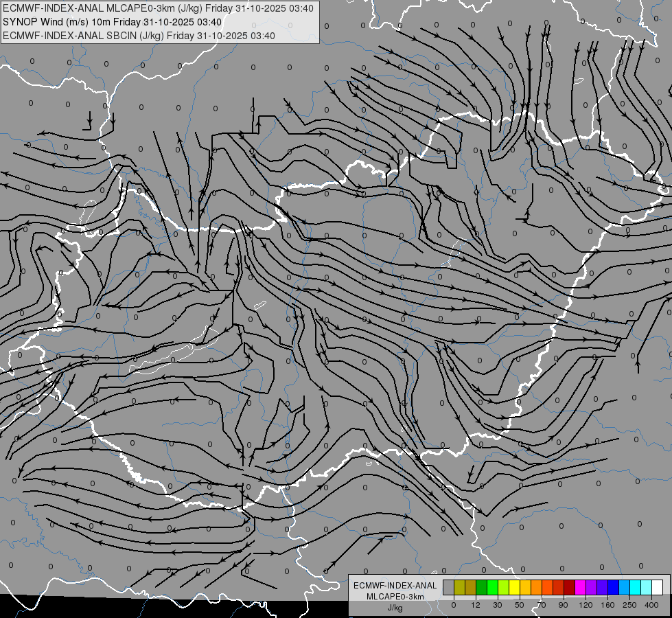Viewport: 672px width, 618px height.
Task: Click the pale cyan legend swatch
Action: coord(647,587)
